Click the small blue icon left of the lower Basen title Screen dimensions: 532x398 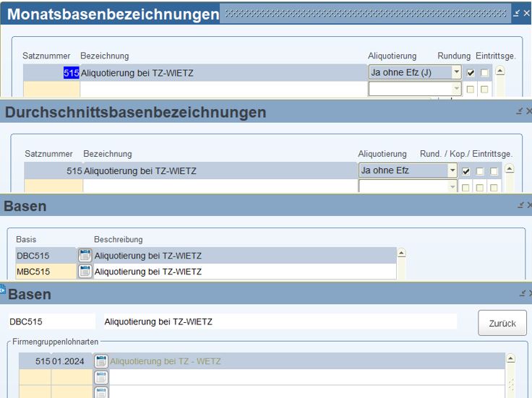point(3,290)
